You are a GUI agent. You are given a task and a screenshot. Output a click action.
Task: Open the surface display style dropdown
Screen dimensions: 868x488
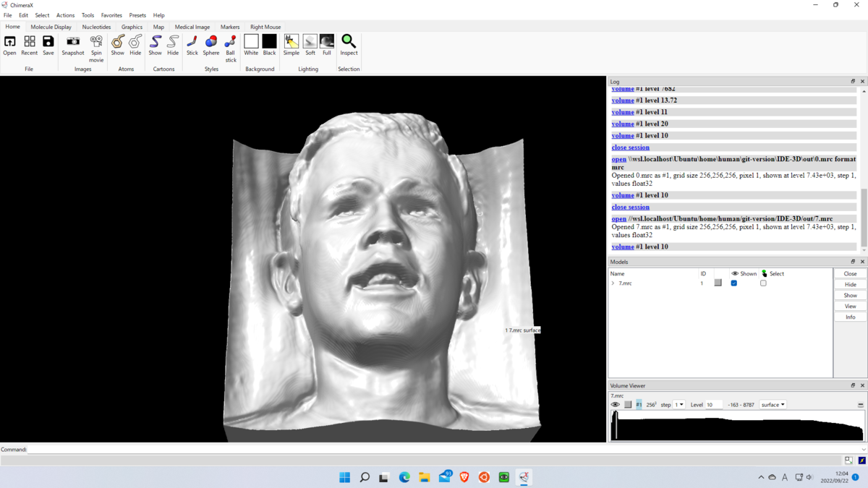click(x=773, y=404)
